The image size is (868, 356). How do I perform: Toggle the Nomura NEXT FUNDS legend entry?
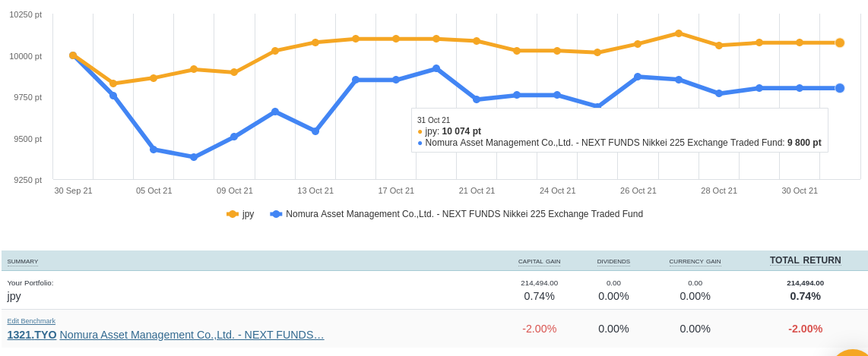pos(456,214)
